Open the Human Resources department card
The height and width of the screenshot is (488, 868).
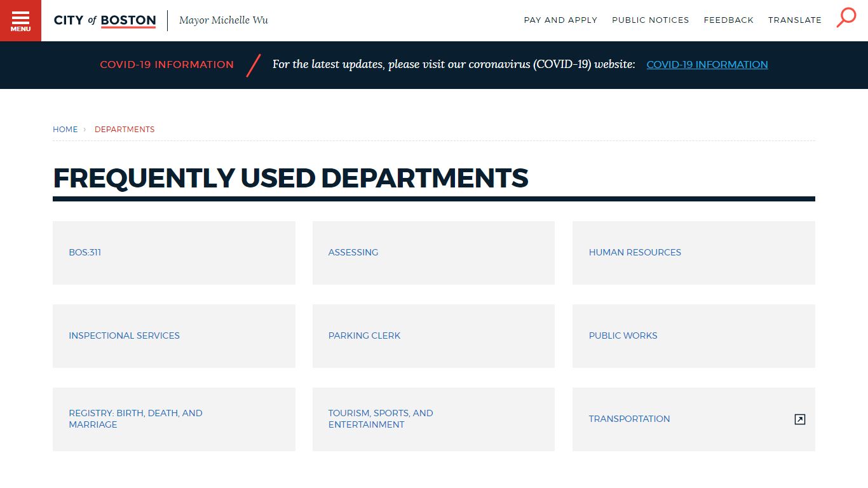[694, 253]
